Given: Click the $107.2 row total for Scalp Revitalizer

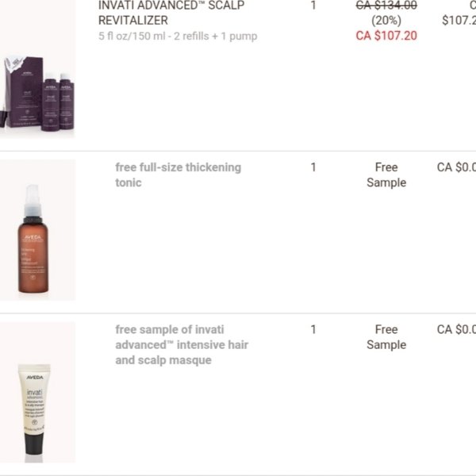Looking at the screenshot, I should [459, 21].
